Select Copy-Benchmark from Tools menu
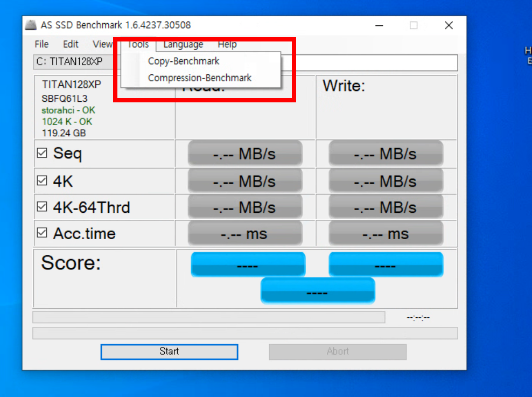 [x=201, y=61]
